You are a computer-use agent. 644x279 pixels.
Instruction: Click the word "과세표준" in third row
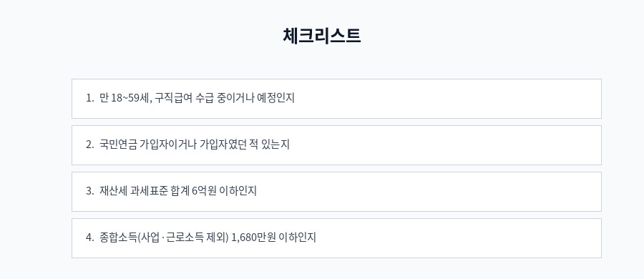(x=150, y=192)
